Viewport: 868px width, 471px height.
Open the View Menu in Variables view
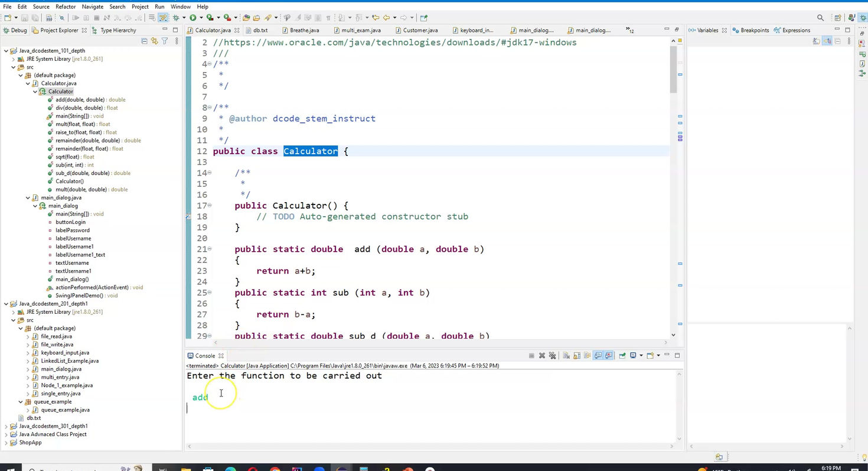(x=849, y=41)
